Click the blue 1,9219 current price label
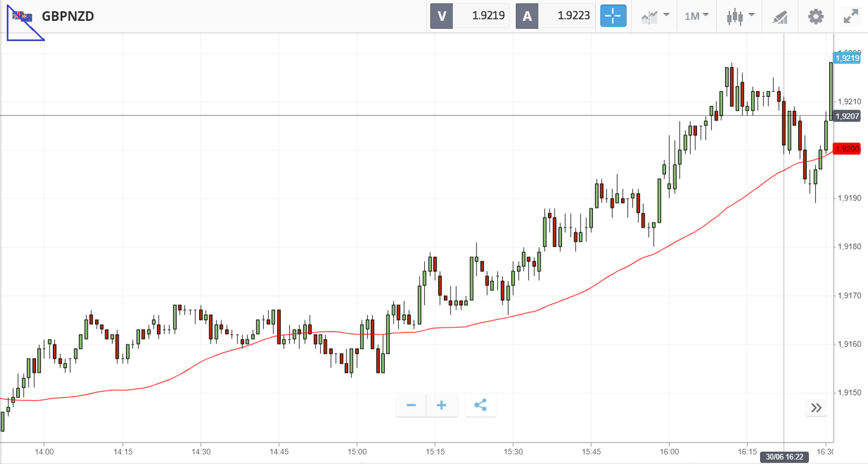The image size is (868, 464). coord(847,58)
